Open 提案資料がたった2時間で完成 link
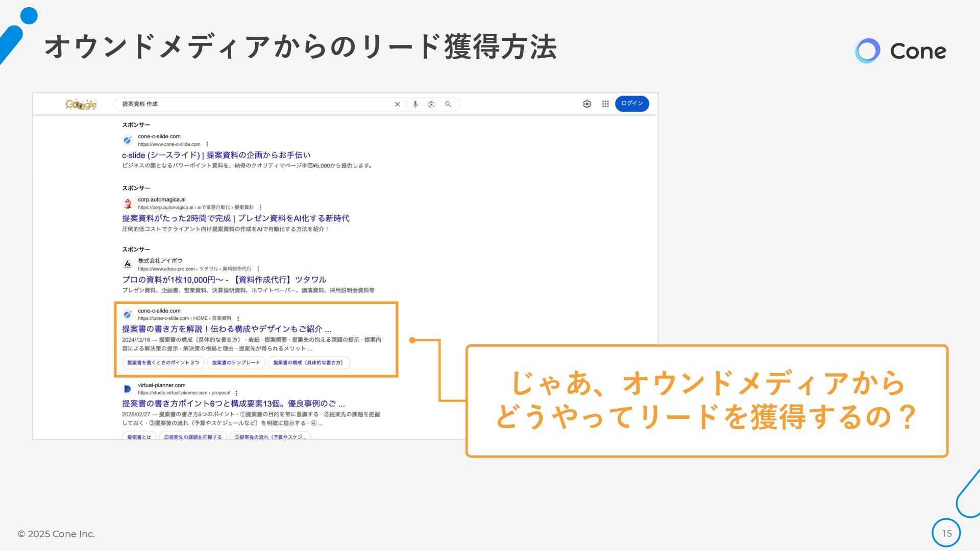The image size is (980, 551). tap(235, 218)
